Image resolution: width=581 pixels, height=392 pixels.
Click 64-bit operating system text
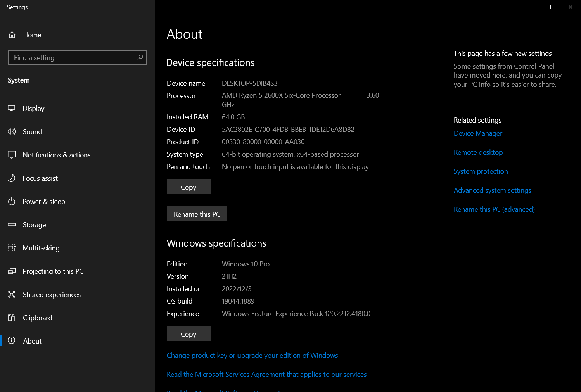tap(290, 154)
